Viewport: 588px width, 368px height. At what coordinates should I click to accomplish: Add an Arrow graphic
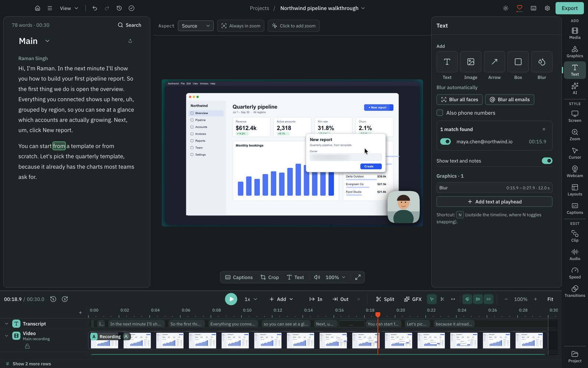tap(494, 62)
